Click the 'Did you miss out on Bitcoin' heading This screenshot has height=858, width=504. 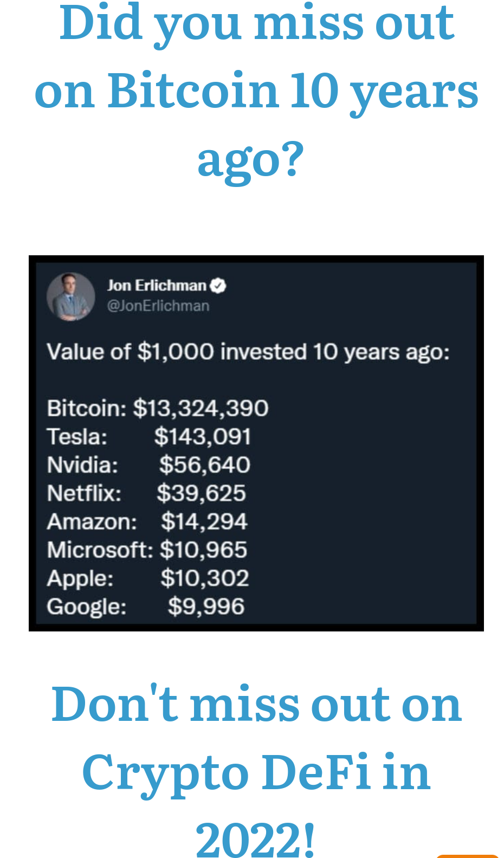tap(256, 91)
